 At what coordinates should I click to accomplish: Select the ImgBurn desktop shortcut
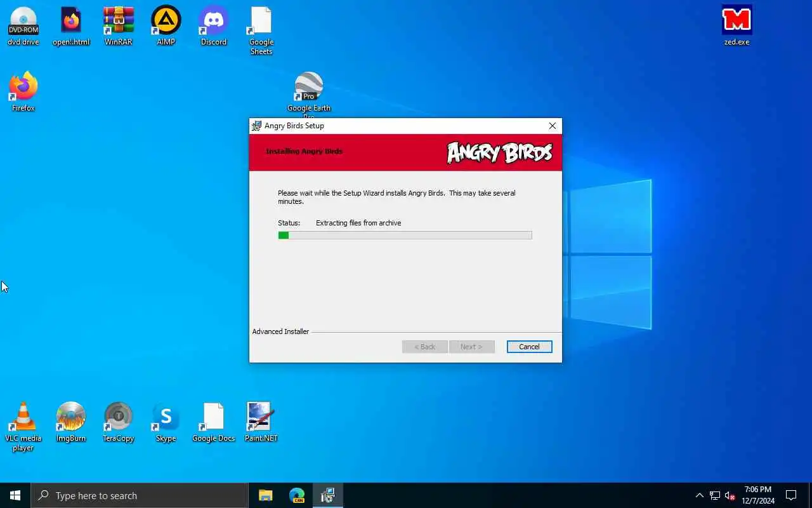(x=71, y=422)
